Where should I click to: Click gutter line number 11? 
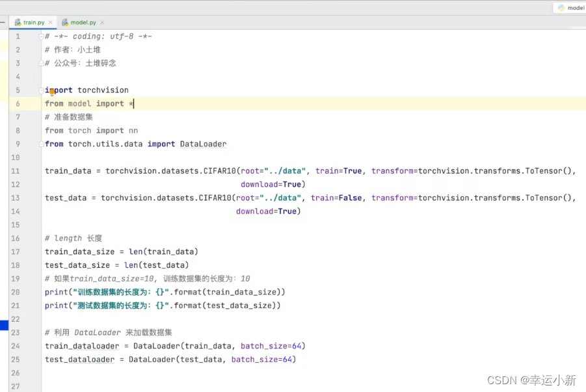tap(16, 171)
